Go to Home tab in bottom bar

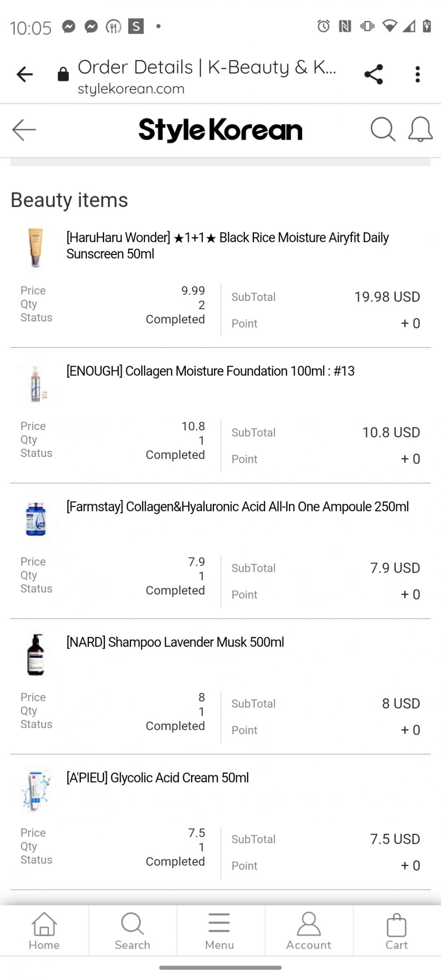44,931
